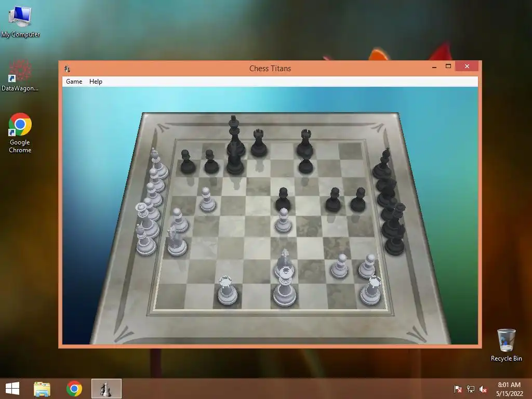Open the Help menu
Viewport: 532px width, 399px height.
tap(96, 82)
